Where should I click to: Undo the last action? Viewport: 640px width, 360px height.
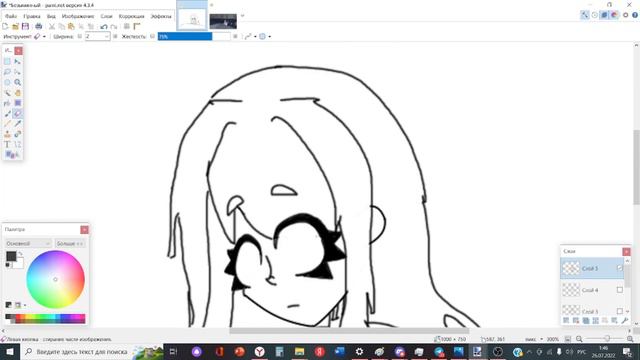(104, 26)
